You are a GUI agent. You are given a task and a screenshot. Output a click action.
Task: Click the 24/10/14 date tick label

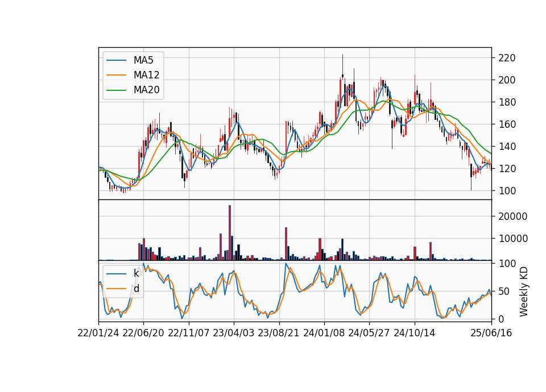coord(415,333)
